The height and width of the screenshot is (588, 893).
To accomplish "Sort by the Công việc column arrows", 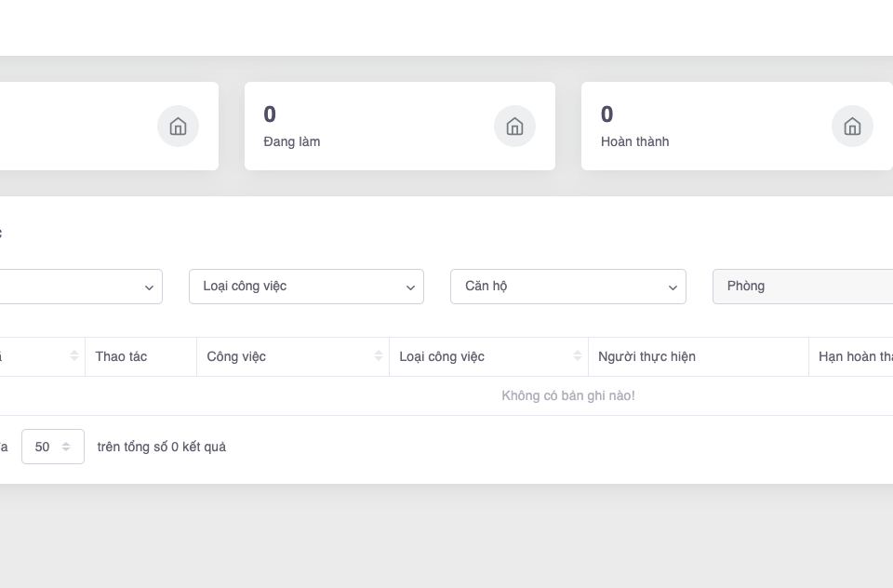I will coord(379,356).
